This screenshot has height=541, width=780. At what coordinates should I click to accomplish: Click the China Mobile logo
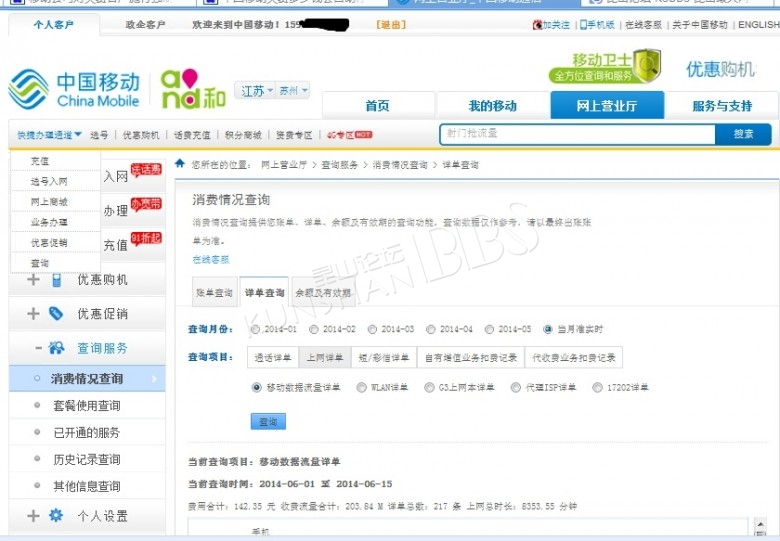74,90
